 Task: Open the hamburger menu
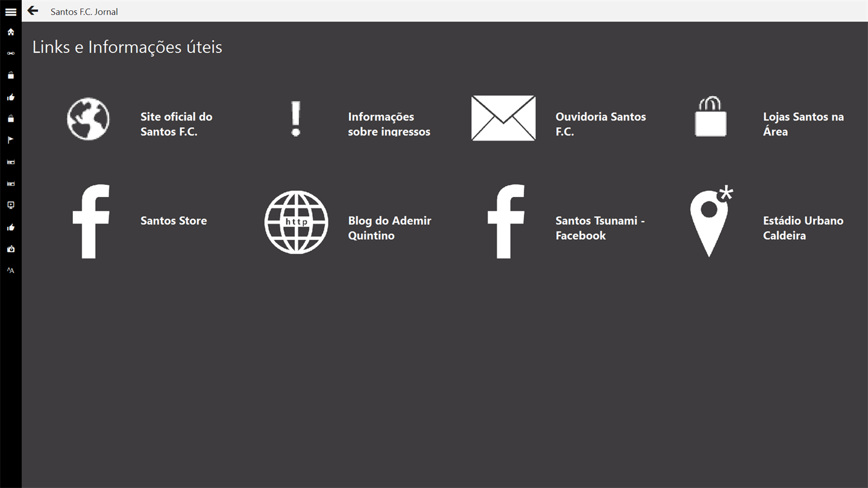tap(11, 11)
